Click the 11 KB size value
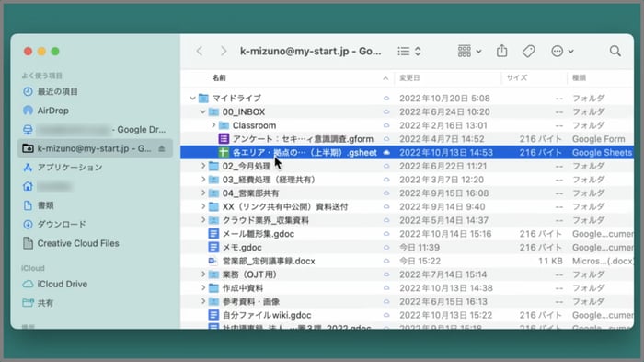This screenshot has height=362, width=644. [x=550, y=261]
